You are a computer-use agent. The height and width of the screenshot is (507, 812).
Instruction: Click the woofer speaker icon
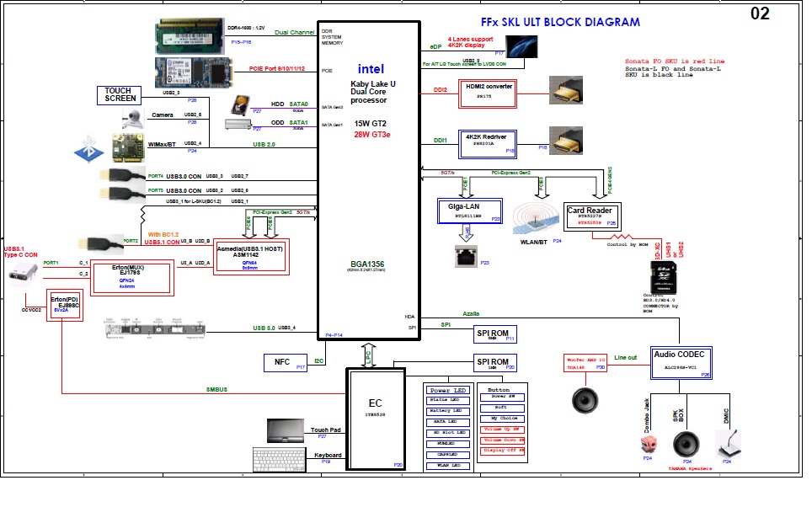coord(585,400)
